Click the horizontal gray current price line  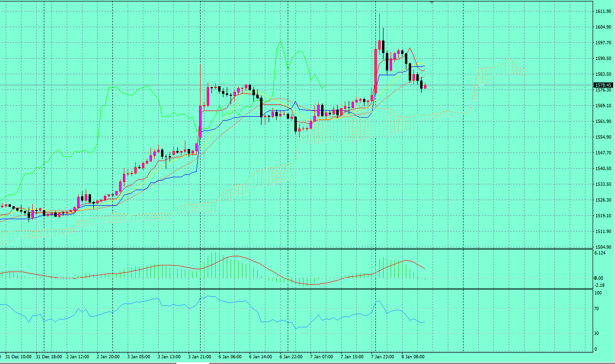524,85
